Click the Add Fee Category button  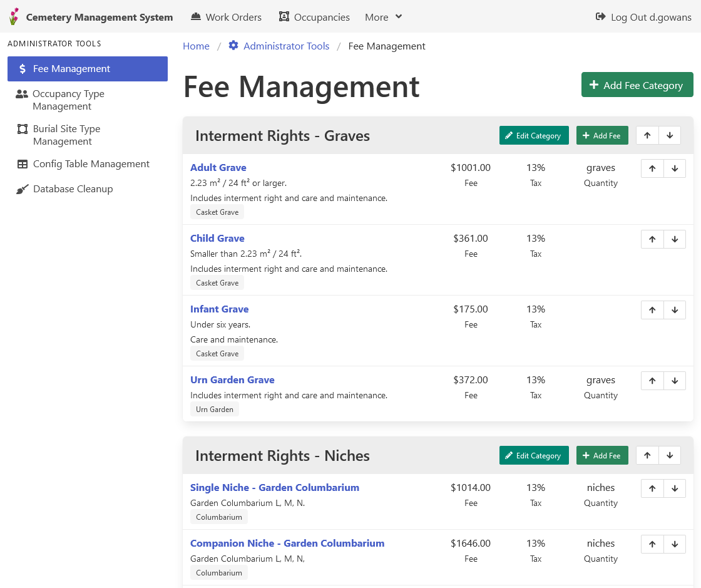tap(637, 85)
